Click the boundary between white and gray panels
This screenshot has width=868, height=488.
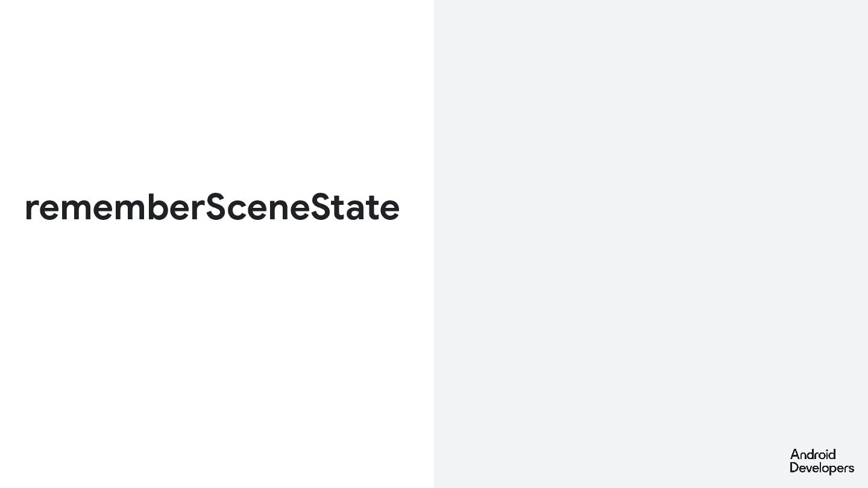(x=434, y=244)
